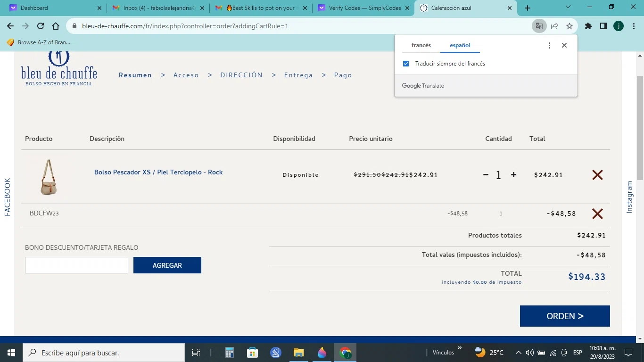Reload the page with the refresh icon

[41, 26]
